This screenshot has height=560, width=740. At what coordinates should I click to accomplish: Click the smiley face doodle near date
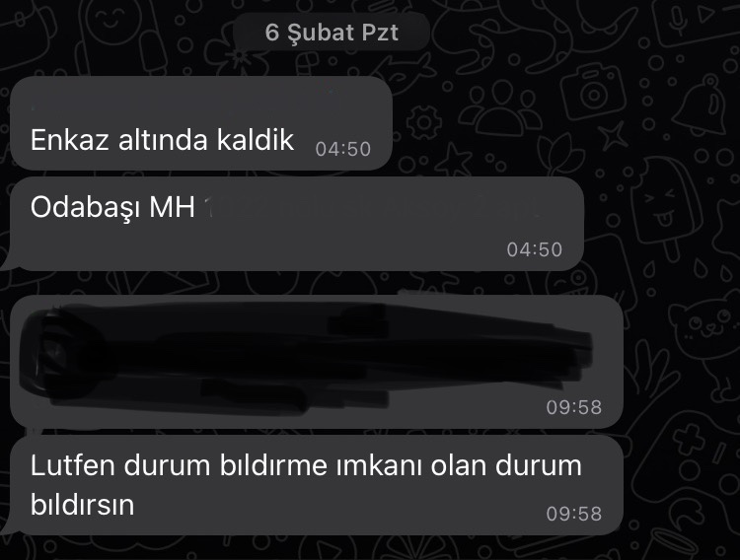coord(112,20)
